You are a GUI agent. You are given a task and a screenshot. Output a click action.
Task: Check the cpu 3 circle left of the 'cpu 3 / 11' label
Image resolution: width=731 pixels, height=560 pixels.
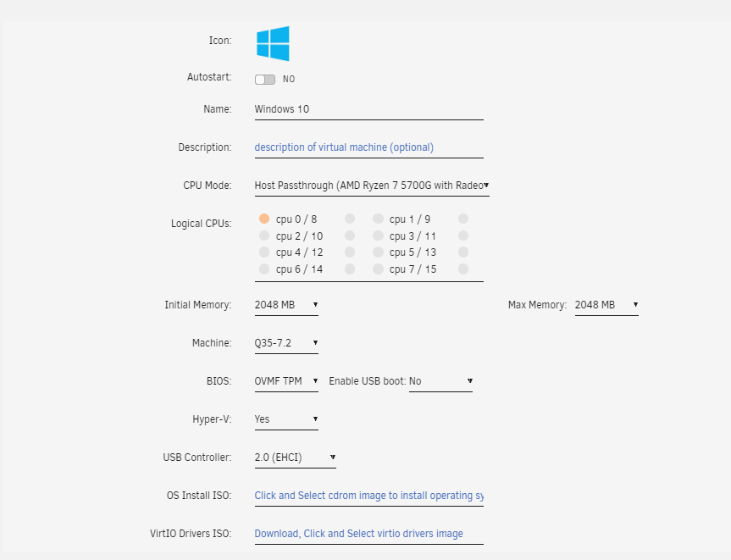[x=378, y=236]
